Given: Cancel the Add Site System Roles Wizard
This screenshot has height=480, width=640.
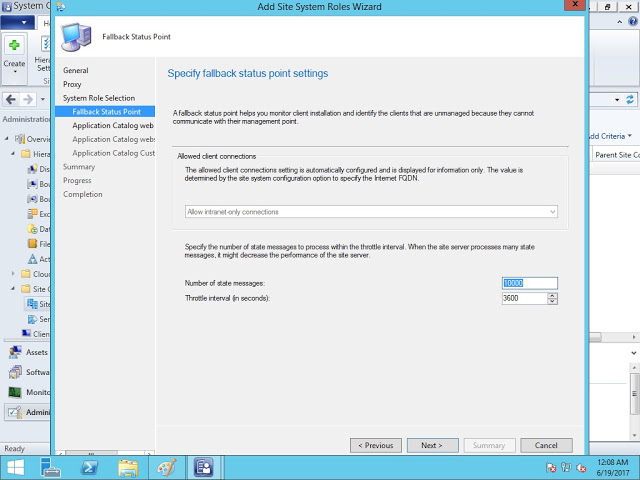Looking at the screenshot, I should pyautogui.click(x=546, y=445).
